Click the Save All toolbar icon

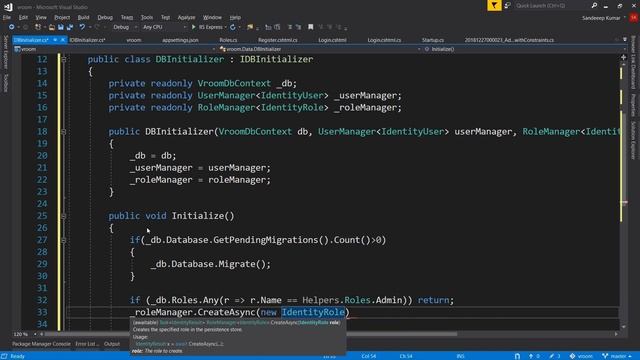point(70,27)
